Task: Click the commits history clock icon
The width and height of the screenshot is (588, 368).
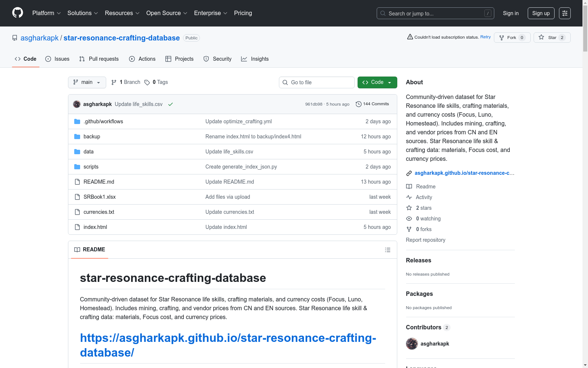Action: (359, 104)
